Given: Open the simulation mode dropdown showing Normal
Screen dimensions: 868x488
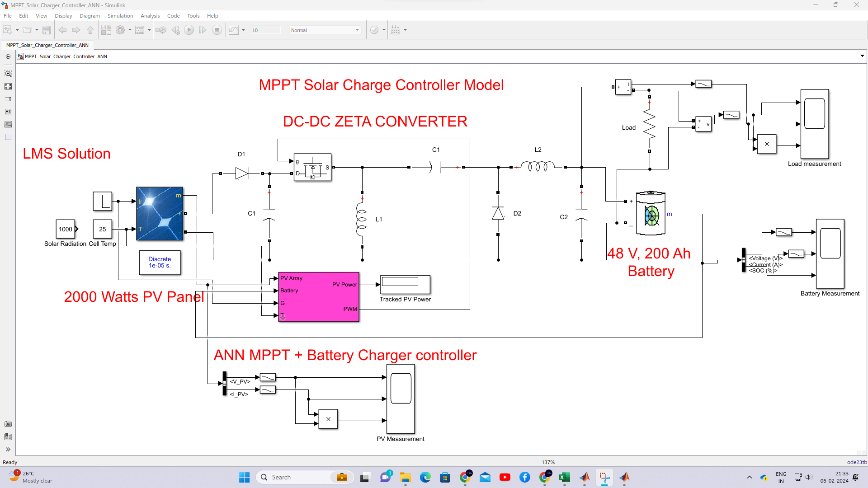Looking at the screenshot, I should pos(325,30).
